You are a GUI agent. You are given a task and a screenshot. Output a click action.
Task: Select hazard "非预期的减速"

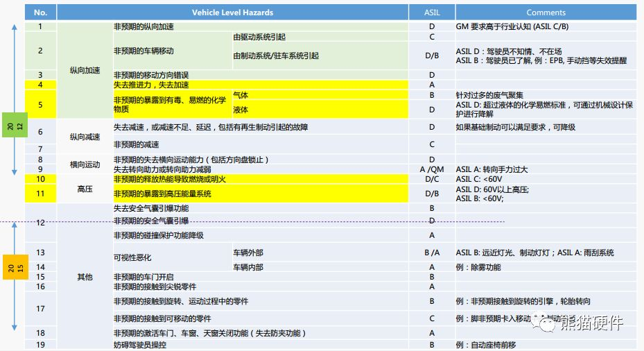click(x=136, y=145)
